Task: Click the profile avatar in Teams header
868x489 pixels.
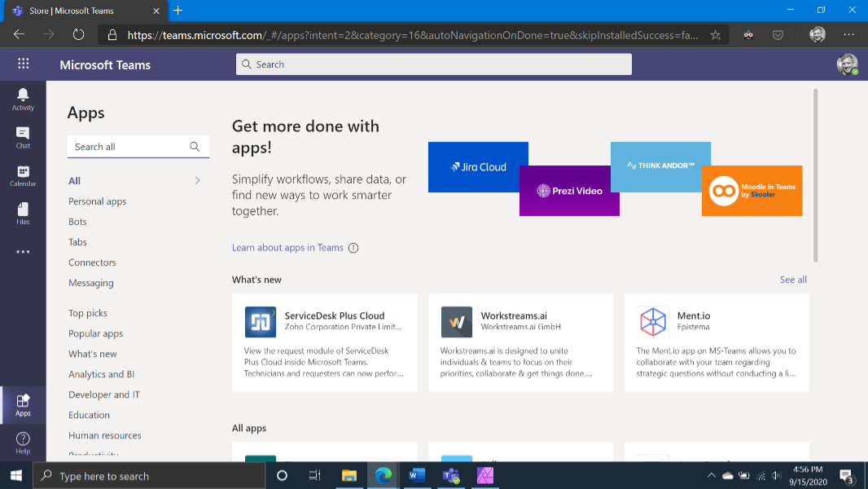Action: [847, 65]
